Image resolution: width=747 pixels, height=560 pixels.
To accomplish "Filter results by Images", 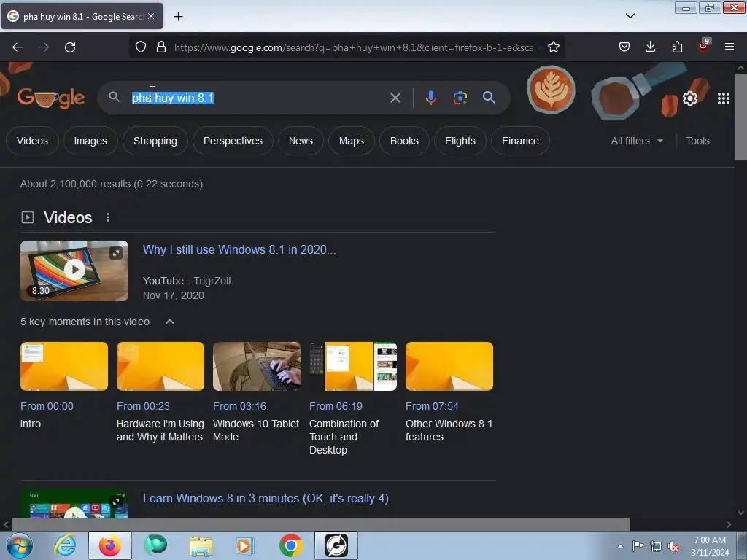I will [x=90, y=141].
